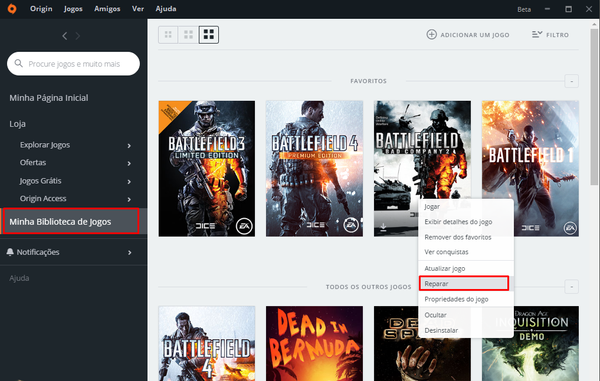
Task: Select Ocultar in context menu
Action: pos(466,315)
